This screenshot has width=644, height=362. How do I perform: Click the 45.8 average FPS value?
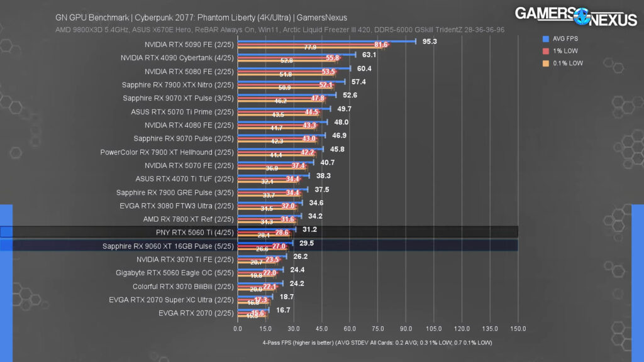(337, 149)
